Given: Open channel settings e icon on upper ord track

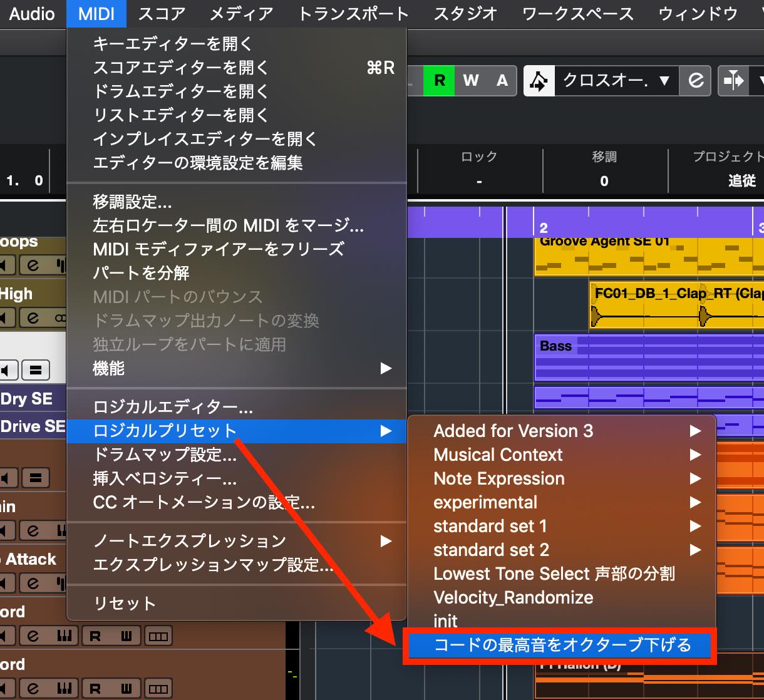Looking at the screenshot, I should point(33,636).
